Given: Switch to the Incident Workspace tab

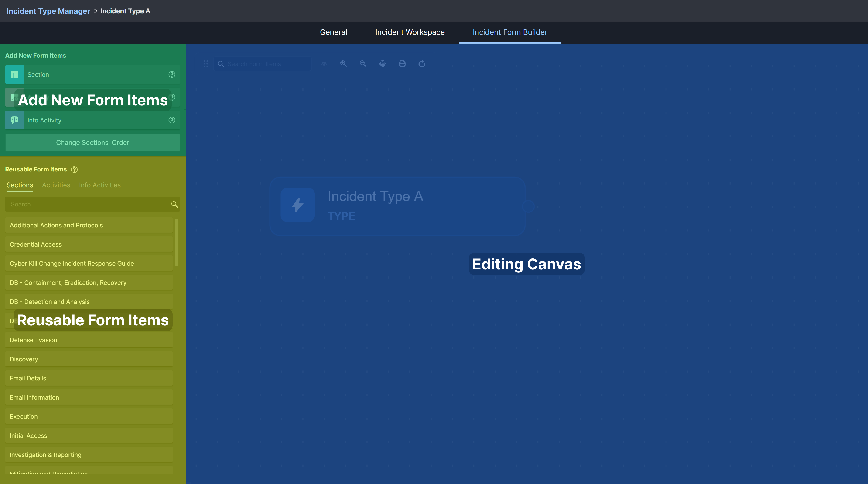Looking at the screenshot, I should click(410, 32).
